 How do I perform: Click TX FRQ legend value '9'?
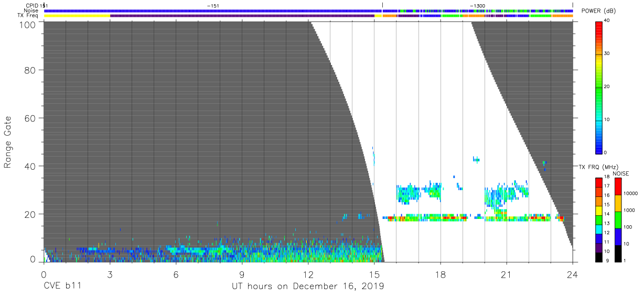click(607, 260)
